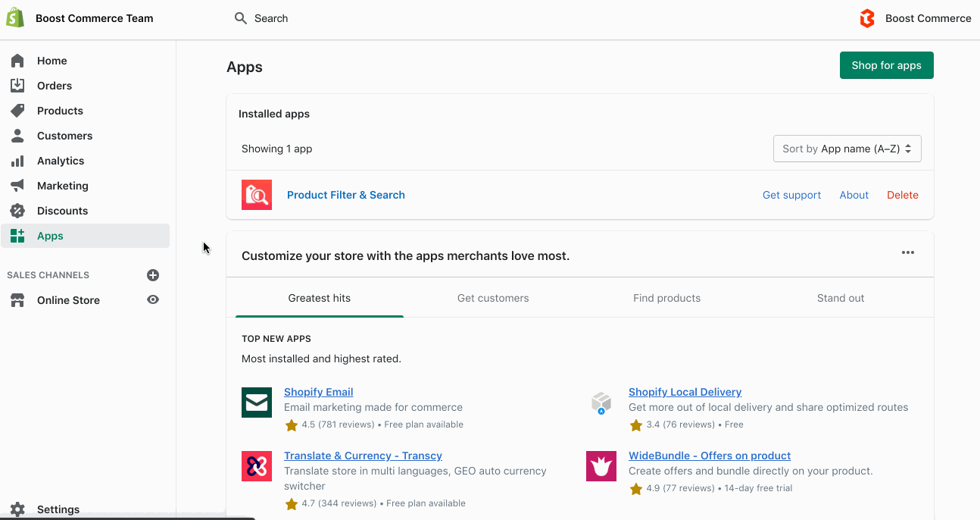Click the Boost Commerce account logo
The height and width of the screenshot is (520, 980).
point(867,18)
